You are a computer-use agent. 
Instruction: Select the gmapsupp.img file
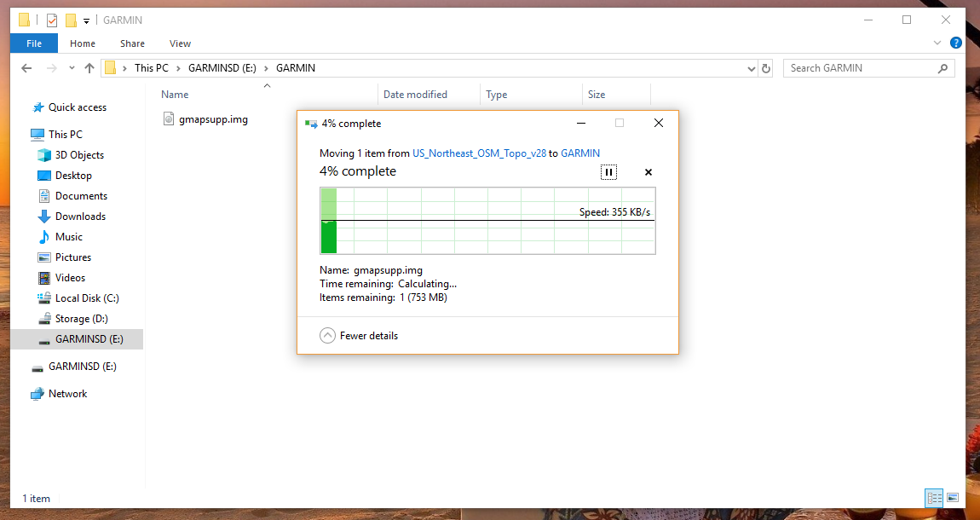click(213, 118)
